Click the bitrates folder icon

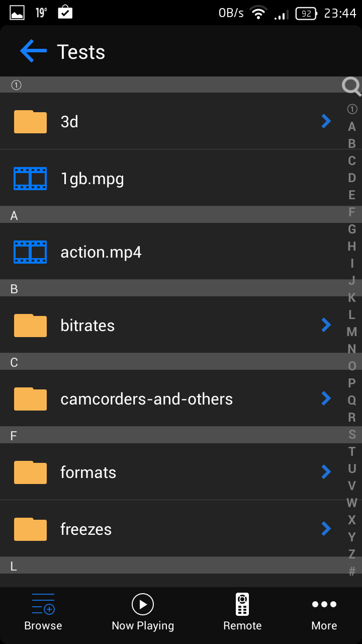pos(30,326)
